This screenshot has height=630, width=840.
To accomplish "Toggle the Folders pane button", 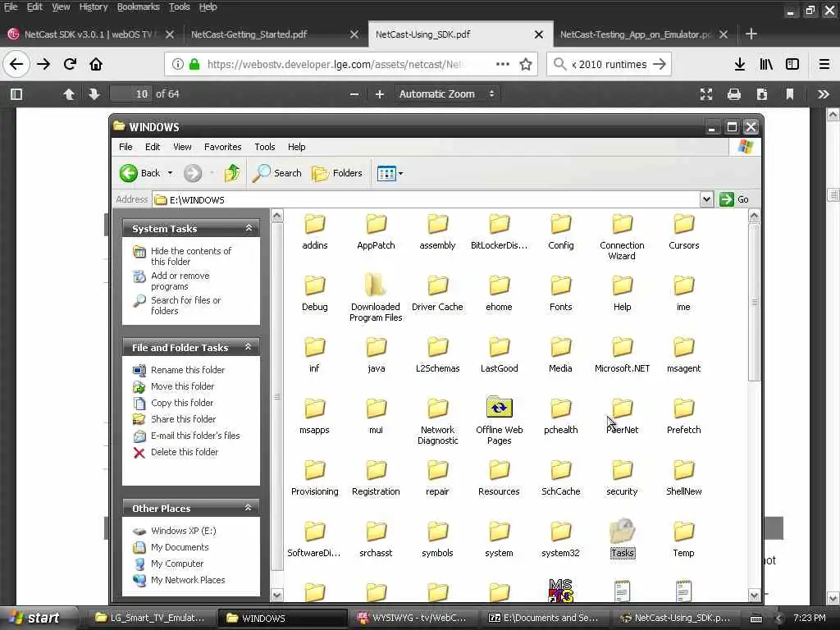I will [x=337, y=173].
